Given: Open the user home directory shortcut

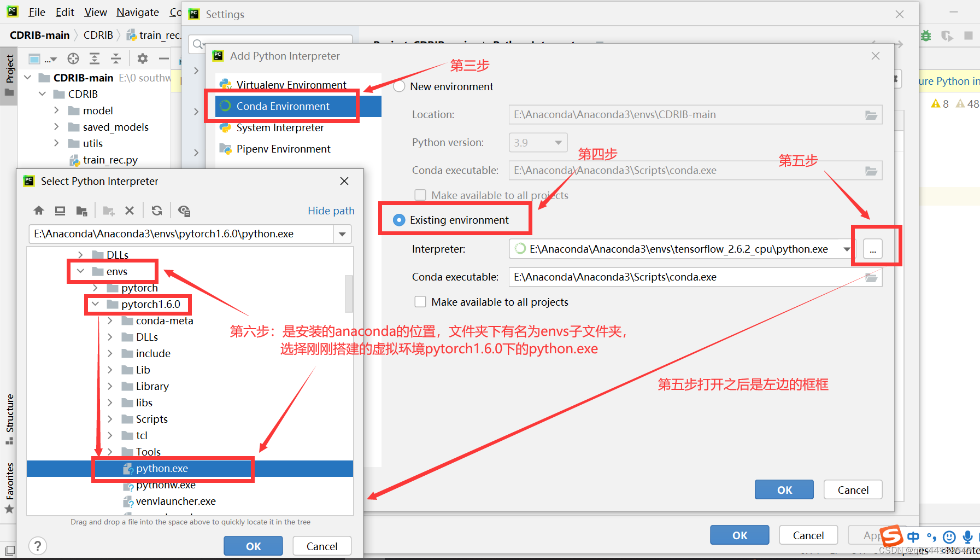Looking at the screenshot, I should (x=39, y=210).
